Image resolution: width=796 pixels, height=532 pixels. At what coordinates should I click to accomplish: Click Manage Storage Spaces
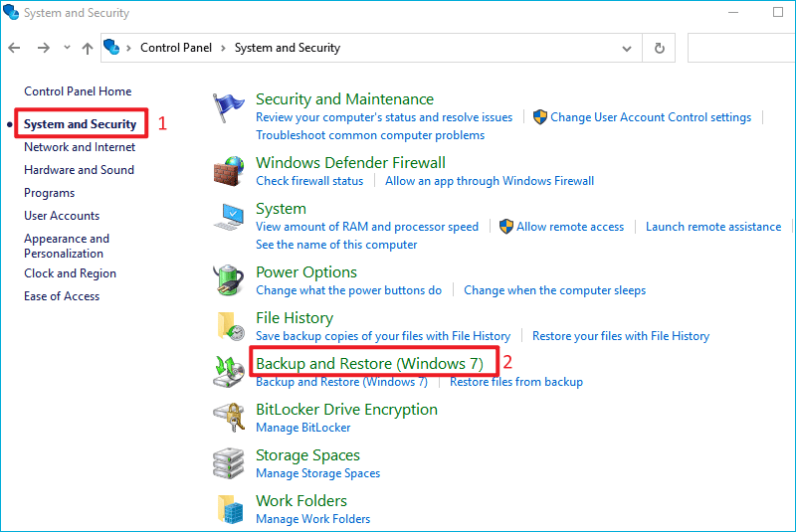click(x=317, y=473)
